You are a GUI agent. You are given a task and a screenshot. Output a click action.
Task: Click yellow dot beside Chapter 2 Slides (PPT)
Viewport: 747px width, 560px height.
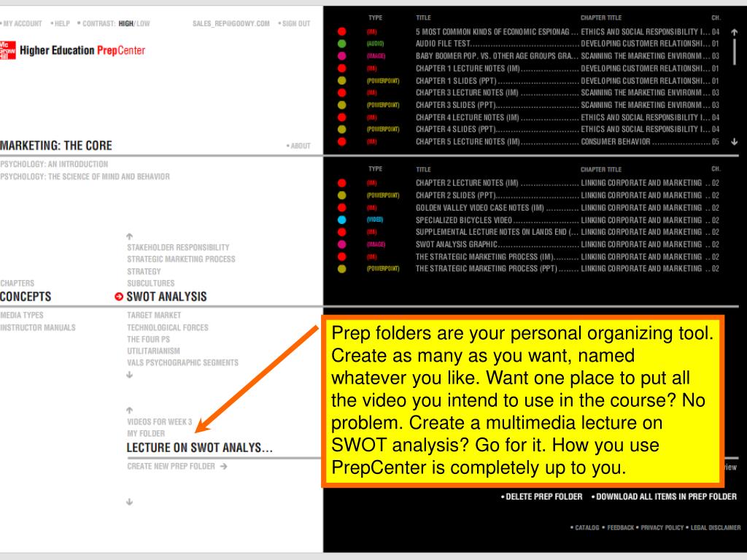(341, 195)
